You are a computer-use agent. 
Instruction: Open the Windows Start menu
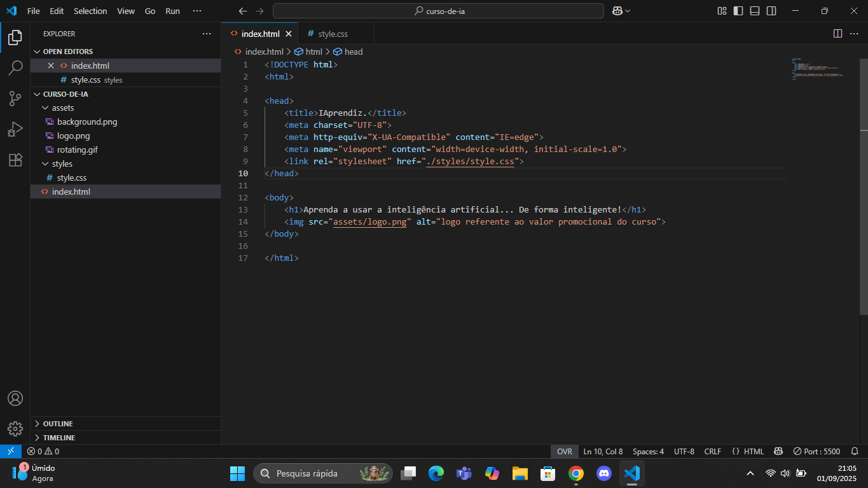(237, 473)
